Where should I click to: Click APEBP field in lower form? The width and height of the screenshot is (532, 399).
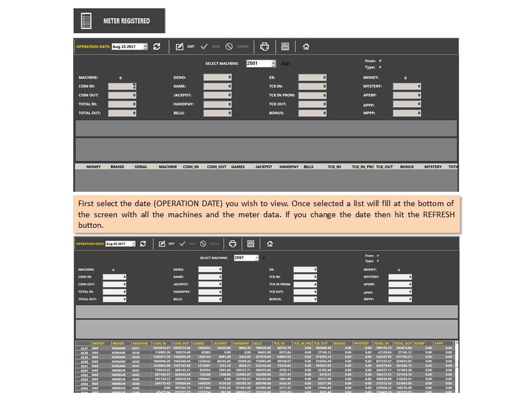point(400,284)
